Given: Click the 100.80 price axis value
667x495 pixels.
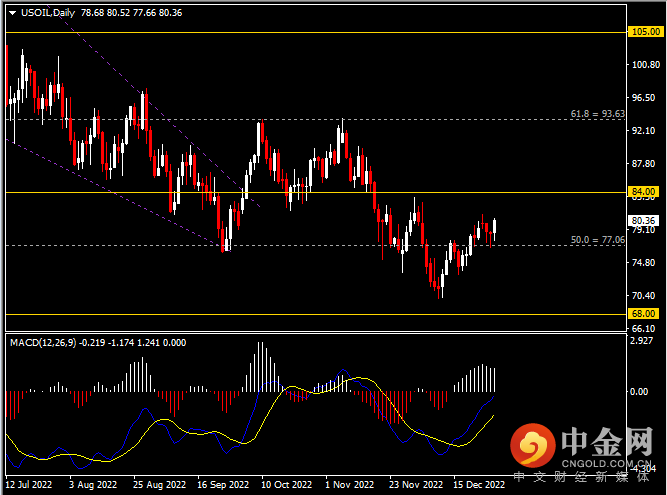Looking at the screenshot, I should pos(644,65).
